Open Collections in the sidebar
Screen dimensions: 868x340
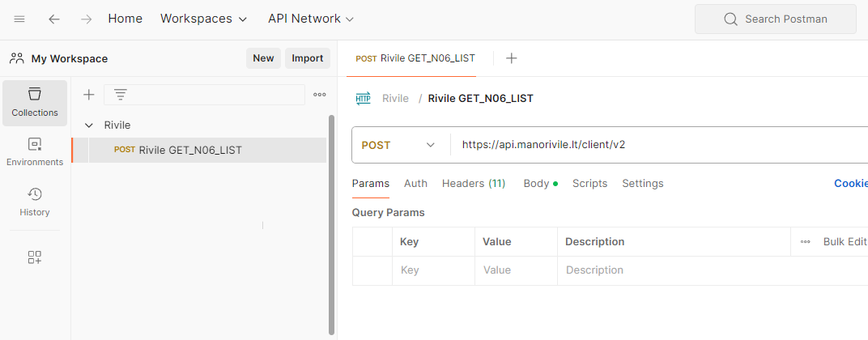coord(35,103)
